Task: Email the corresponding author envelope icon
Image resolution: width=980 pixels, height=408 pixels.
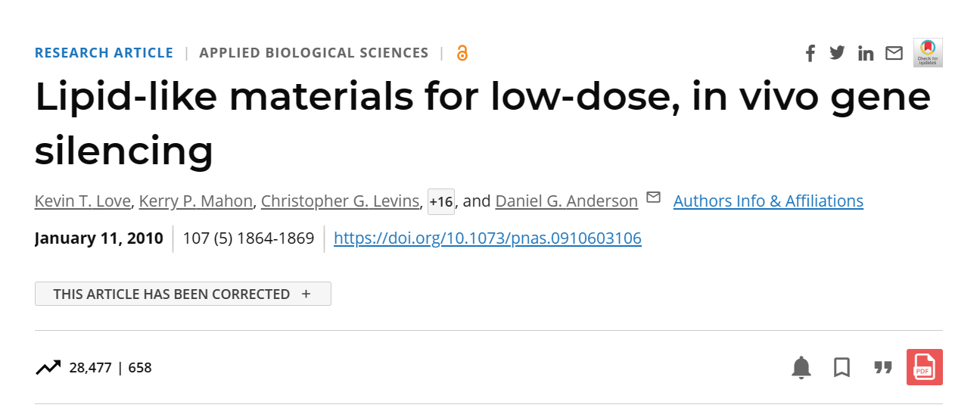Action: [x=653, y=198]
